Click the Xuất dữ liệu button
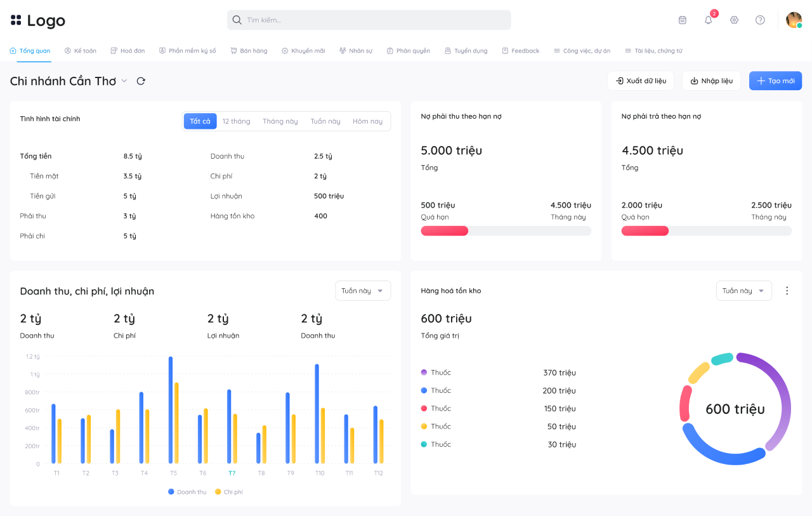812x516 pixels. click(641, 81)
